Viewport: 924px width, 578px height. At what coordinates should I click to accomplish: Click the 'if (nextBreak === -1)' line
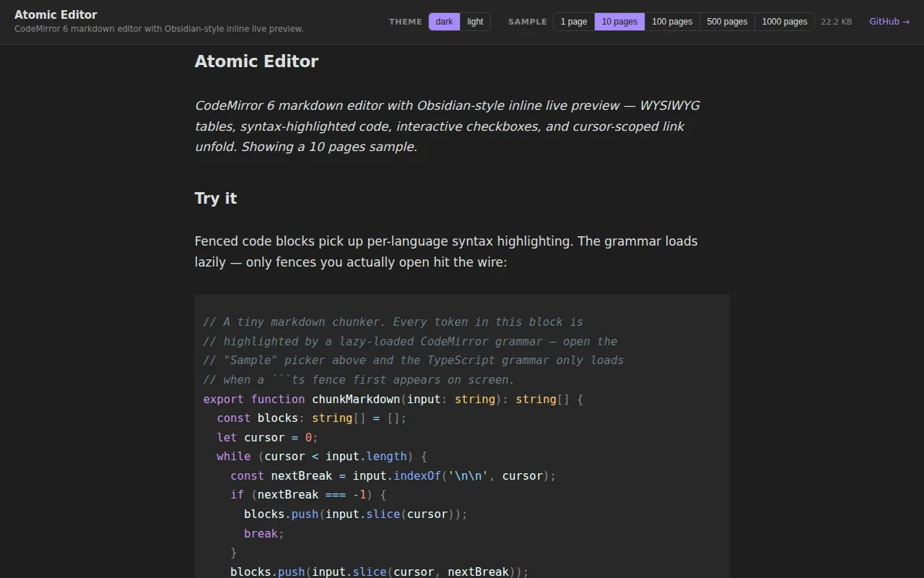308,495
